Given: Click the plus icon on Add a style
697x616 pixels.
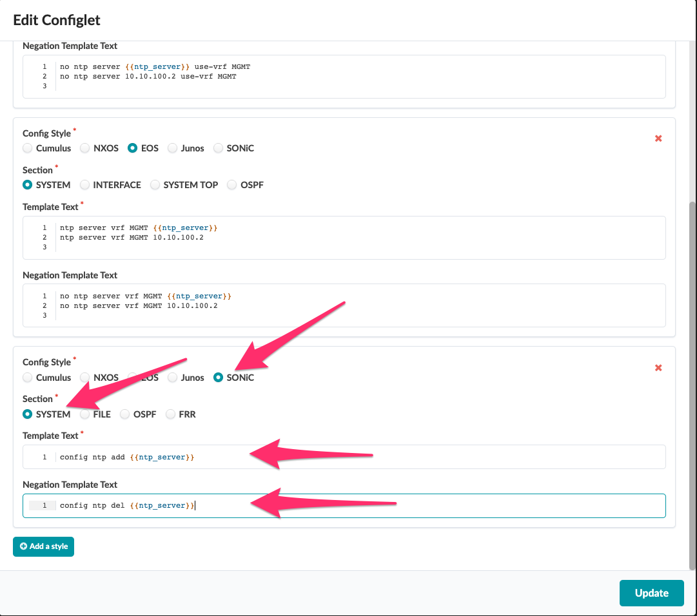Looking at the screenshot, I should click(x=23, y=546).
